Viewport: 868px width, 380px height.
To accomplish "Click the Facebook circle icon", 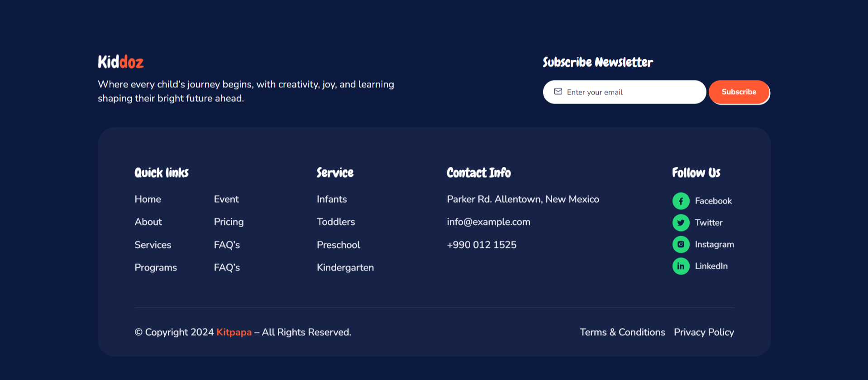I will click(681, 201).
